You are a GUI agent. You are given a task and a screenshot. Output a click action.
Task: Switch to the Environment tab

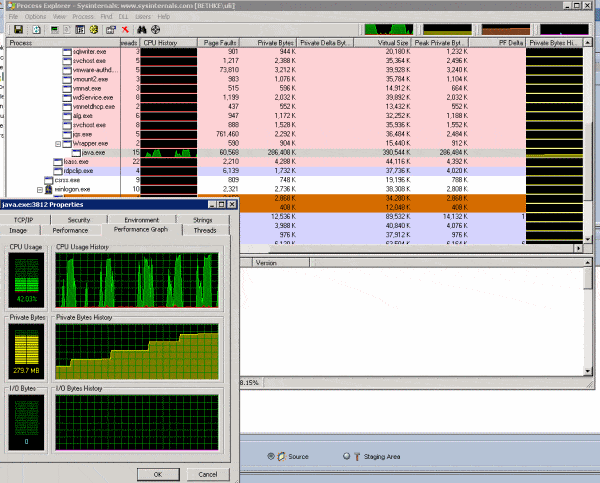click(142, 220)
